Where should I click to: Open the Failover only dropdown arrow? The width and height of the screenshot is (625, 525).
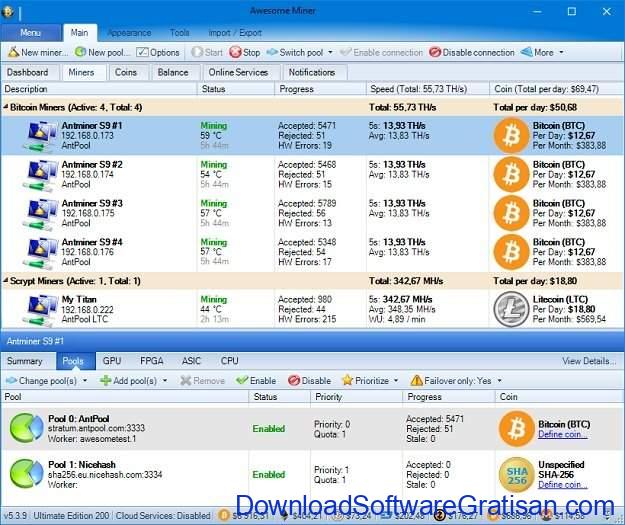click(499, 381)
